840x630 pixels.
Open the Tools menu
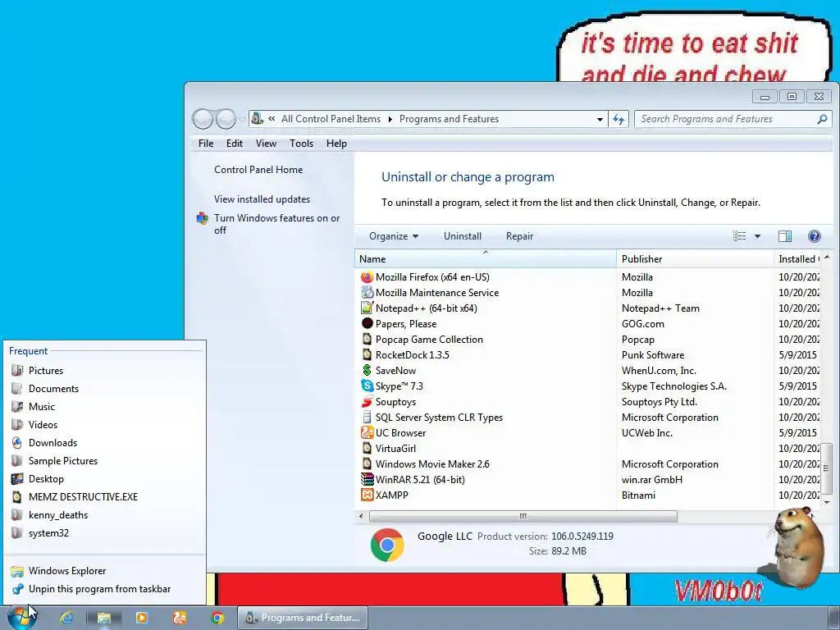pos(301,144)
